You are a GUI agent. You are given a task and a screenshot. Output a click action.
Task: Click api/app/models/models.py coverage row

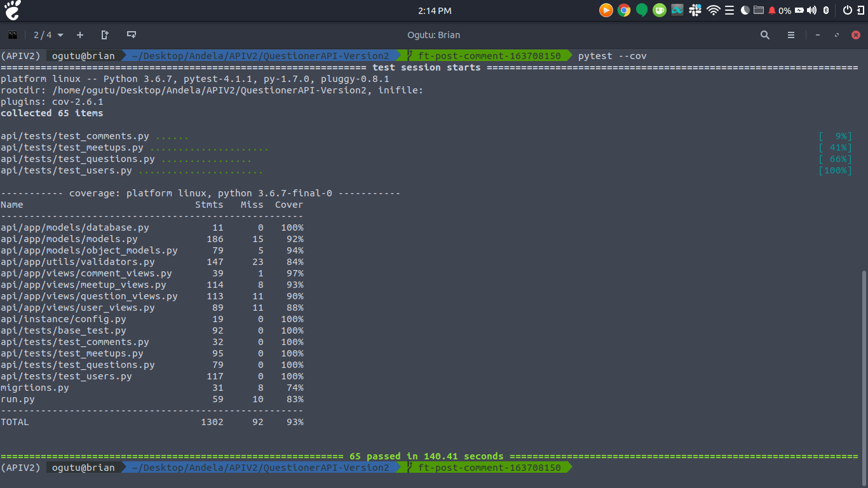click(152, 239)
